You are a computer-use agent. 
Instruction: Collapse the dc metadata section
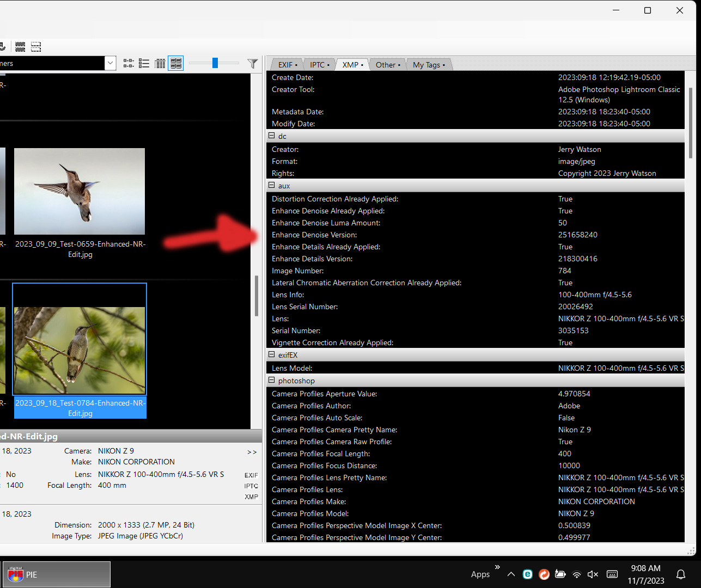pyautogui.click(x=272, y=136)
